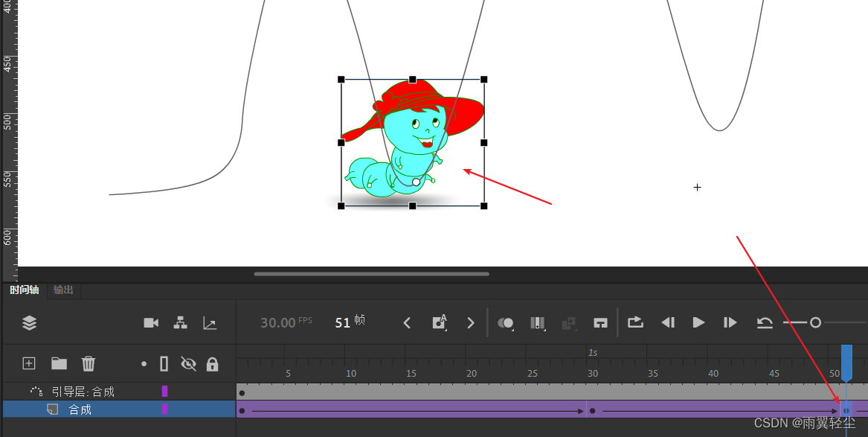
Task: Center frame in timeline icon
Action: click(x=601, y=323)
